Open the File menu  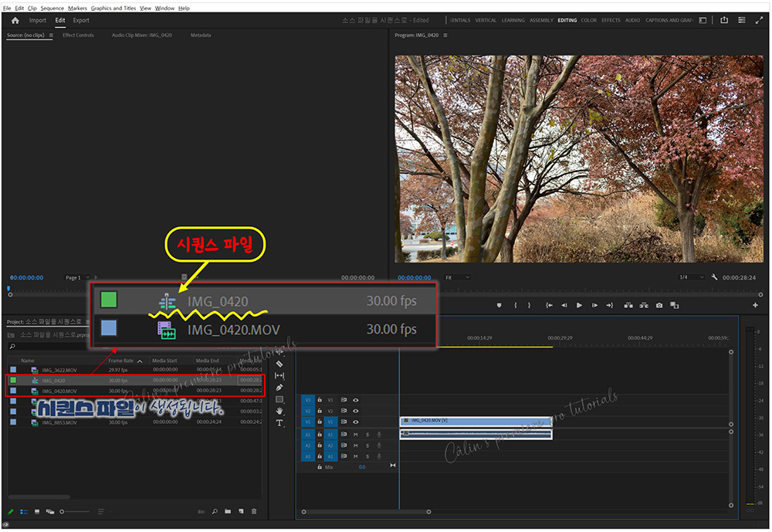click(7, 8)
